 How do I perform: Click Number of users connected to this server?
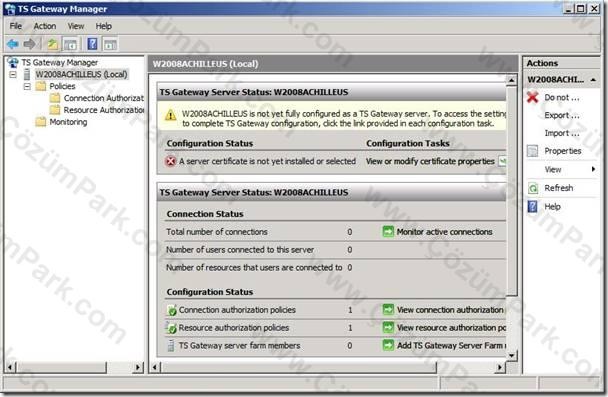click(x=240, y=250)
